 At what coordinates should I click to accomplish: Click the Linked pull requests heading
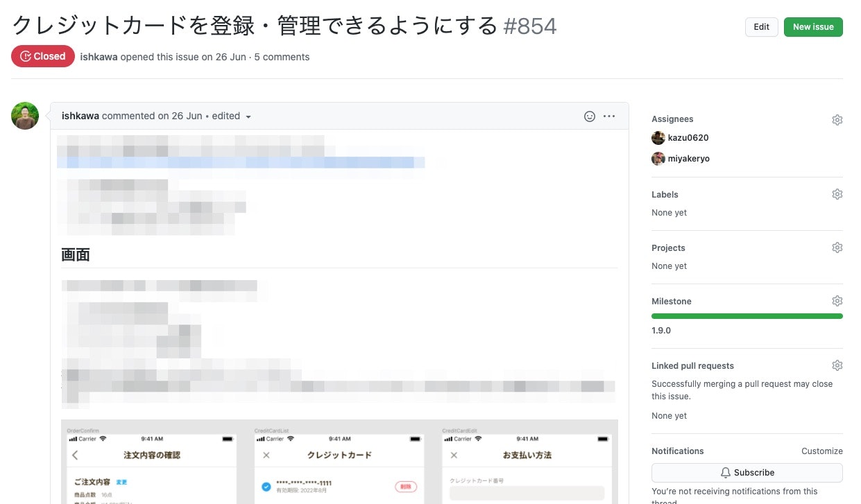[x=692, y=366]
